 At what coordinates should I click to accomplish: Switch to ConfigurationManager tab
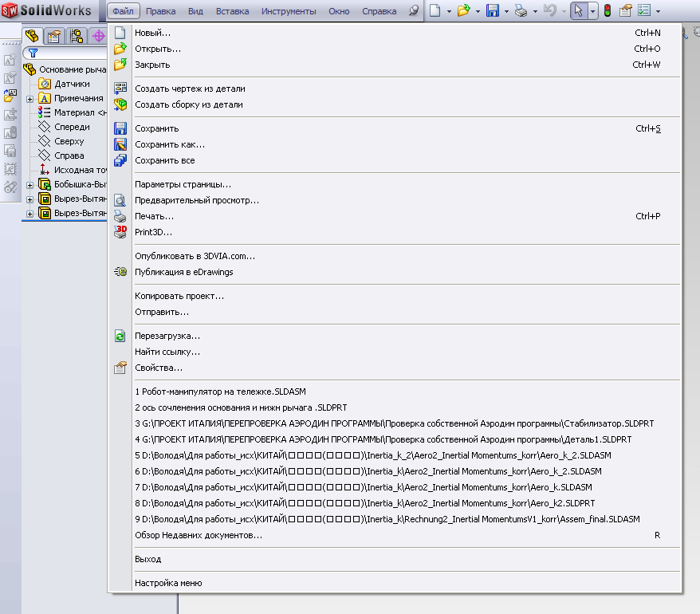77,36
